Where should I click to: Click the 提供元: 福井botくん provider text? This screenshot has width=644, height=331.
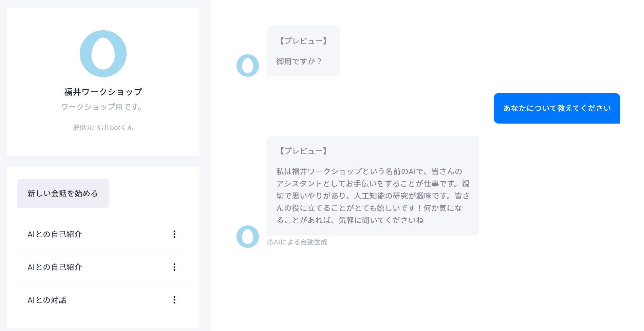(103, 128)
